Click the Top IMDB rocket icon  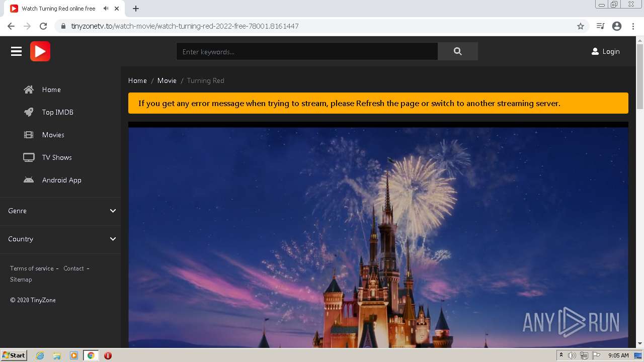click(x=29, y=112)
